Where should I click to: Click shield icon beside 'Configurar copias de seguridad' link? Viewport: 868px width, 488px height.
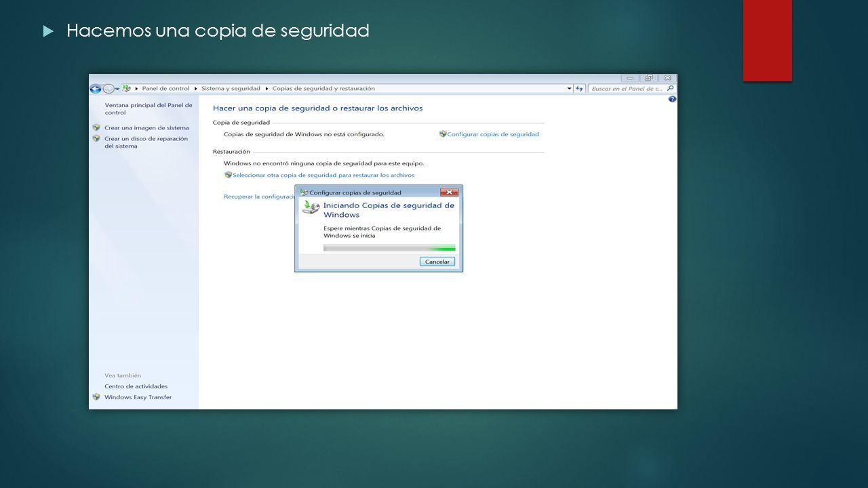[x=443, y=134]
